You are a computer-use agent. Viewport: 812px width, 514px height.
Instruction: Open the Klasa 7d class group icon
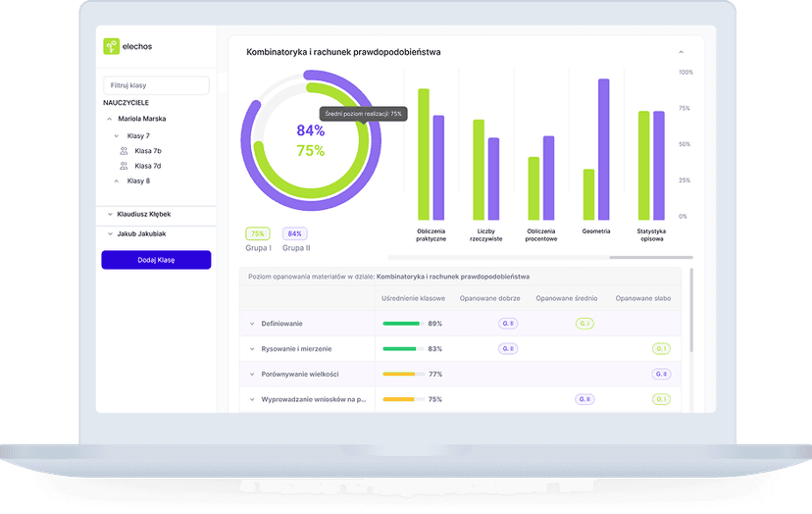click(x=124, y=166)
